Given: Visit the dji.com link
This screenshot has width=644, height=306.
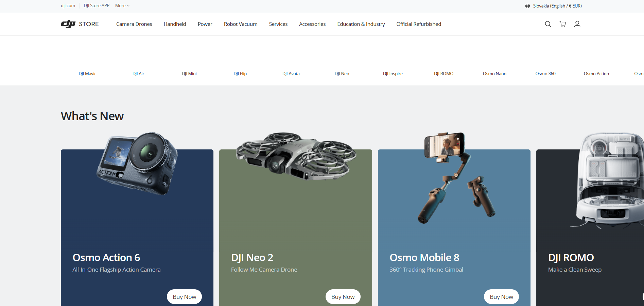Looking at the screenshot, I should (68, 6).
